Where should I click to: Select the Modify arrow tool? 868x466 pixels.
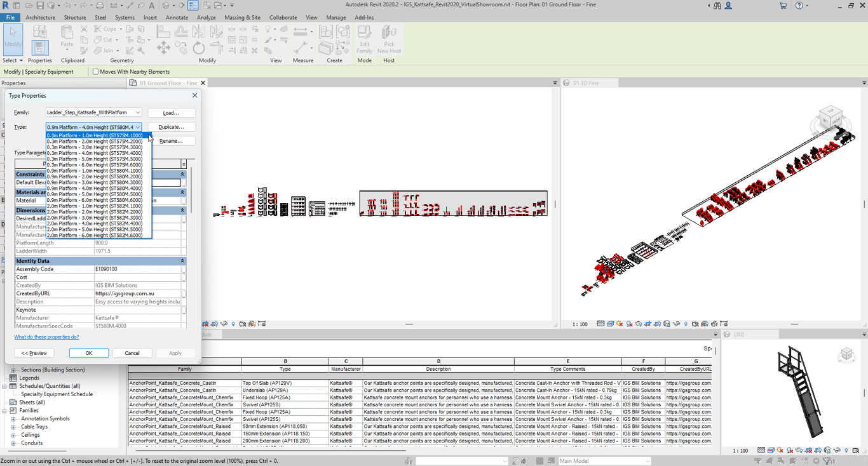pos(13,39)
